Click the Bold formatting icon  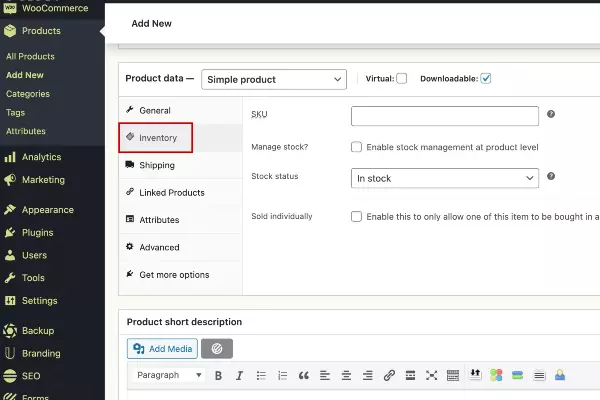click(x=216, y=376)
